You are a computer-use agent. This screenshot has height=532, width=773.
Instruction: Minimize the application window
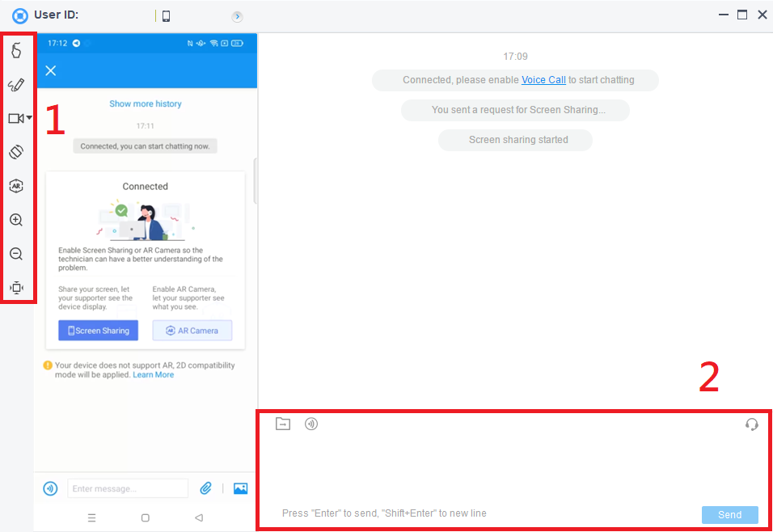click(723, 15)
